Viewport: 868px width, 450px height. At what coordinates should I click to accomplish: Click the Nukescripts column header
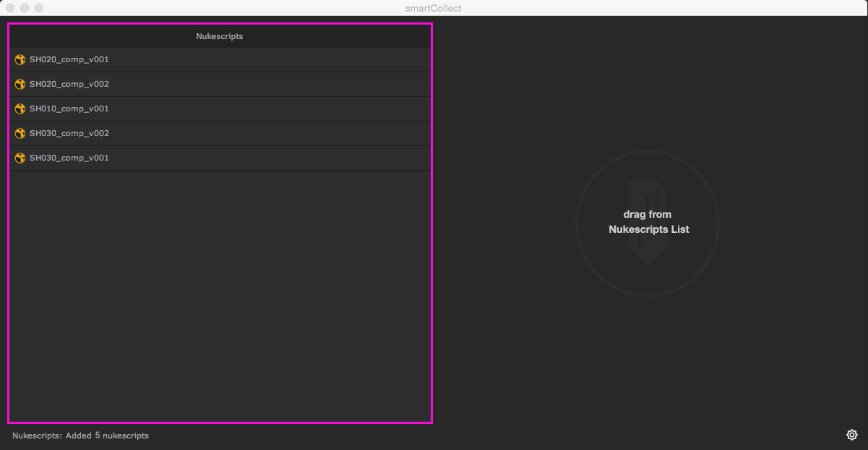point(220,36)
